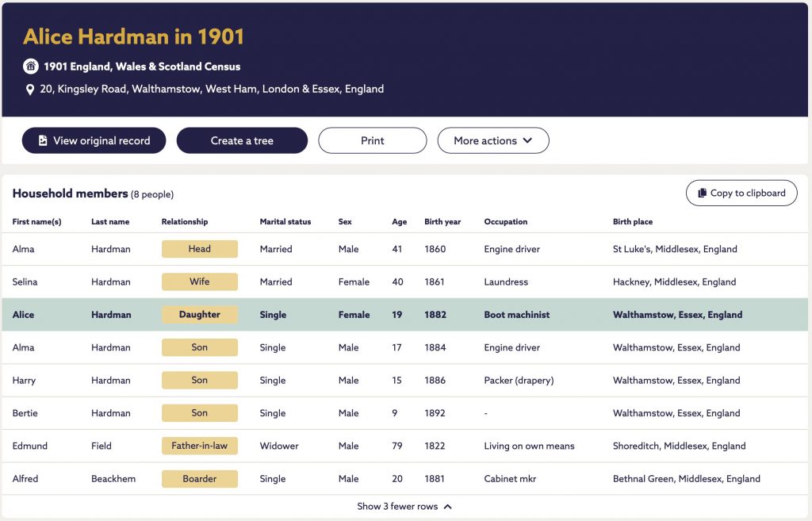Screen dimensions: 812x521
Task: Click the Boarder relationship badge
Action: click(199, 478)
